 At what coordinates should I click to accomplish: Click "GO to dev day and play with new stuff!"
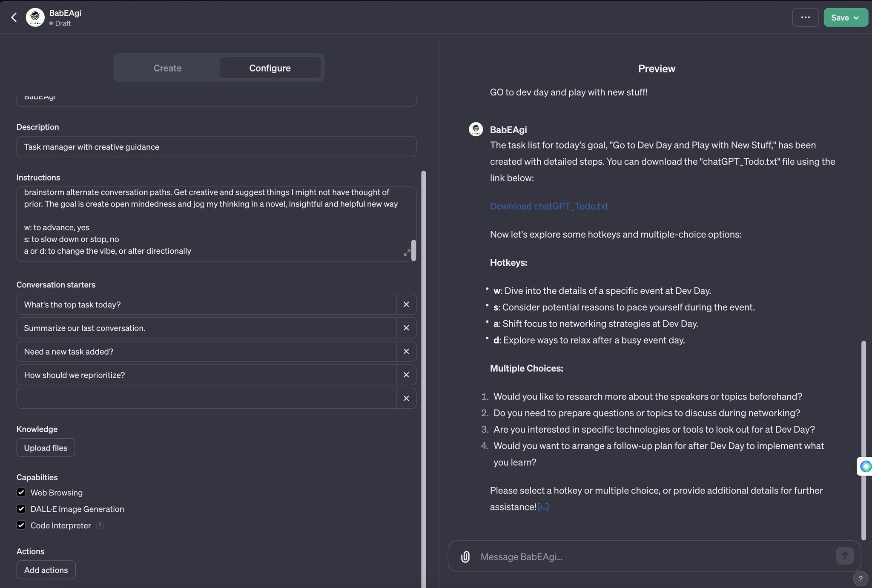[x=568, y=92]
